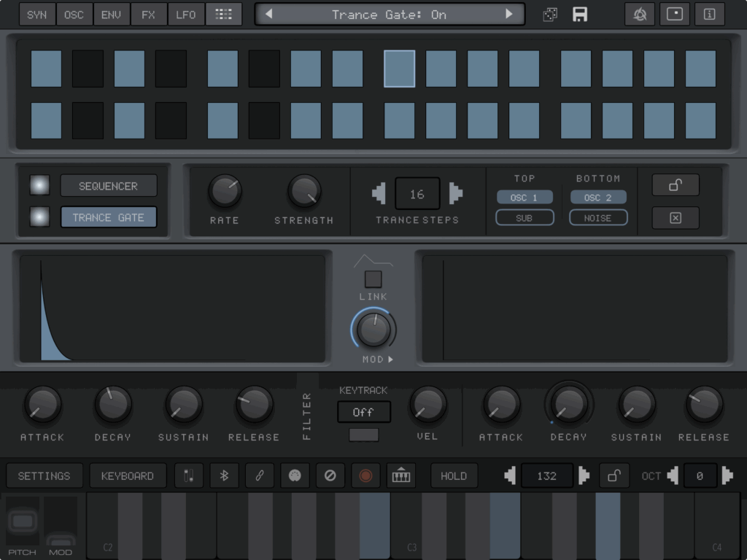Click the SETTINGS button
Viewport: 747px width, 560px height.
click(44, 475)
